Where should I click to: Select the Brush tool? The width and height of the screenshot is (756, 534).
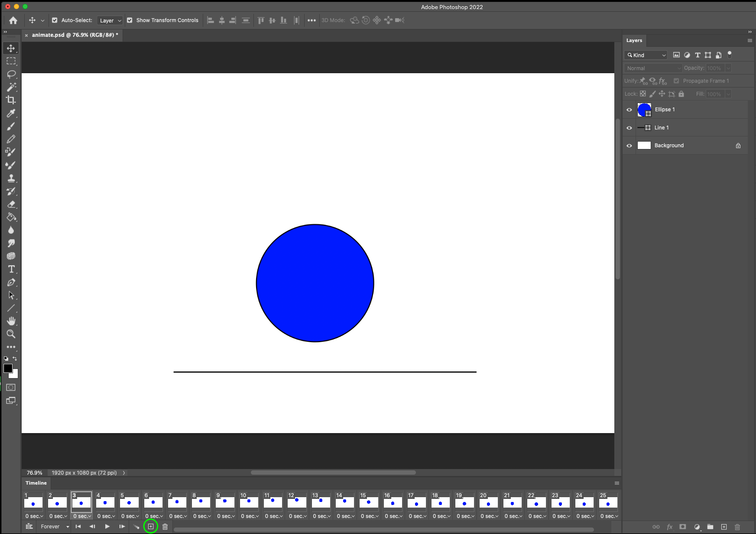(x=11, y=126)
